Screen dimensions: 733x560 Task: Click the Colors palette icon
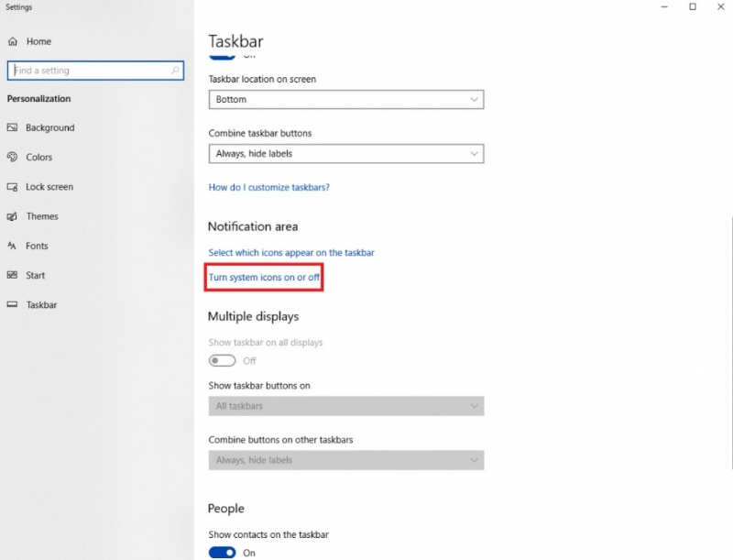[12, 157]
